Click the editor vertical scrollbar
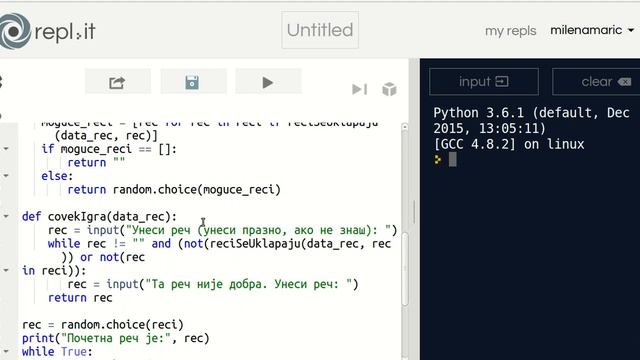 tap(405, 269)
